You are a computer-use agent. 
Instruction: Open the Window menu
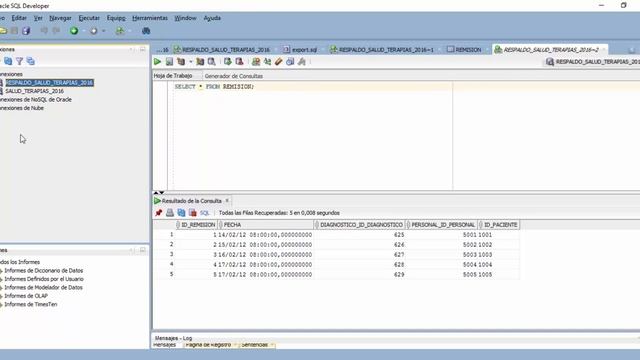tap(185, 18)
